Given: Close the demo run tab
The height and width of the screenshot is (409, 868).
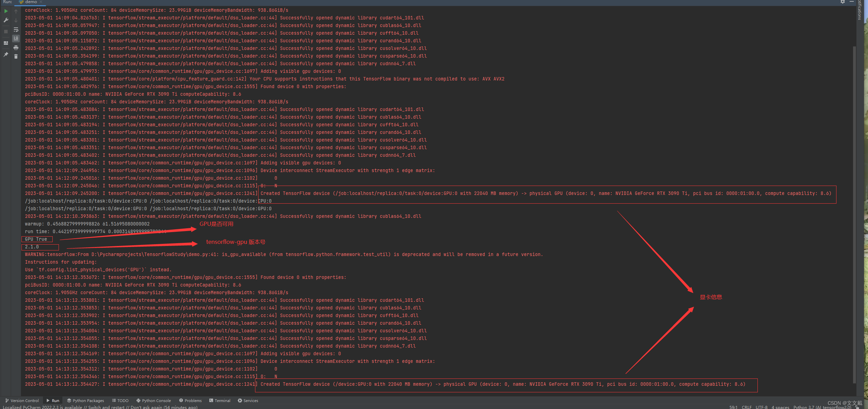Looking at the screenshot, I should click(41, 2).
